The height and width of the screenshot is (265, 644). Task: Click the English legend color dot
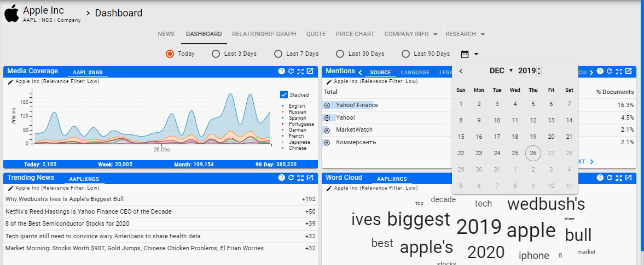pos(282,106)
